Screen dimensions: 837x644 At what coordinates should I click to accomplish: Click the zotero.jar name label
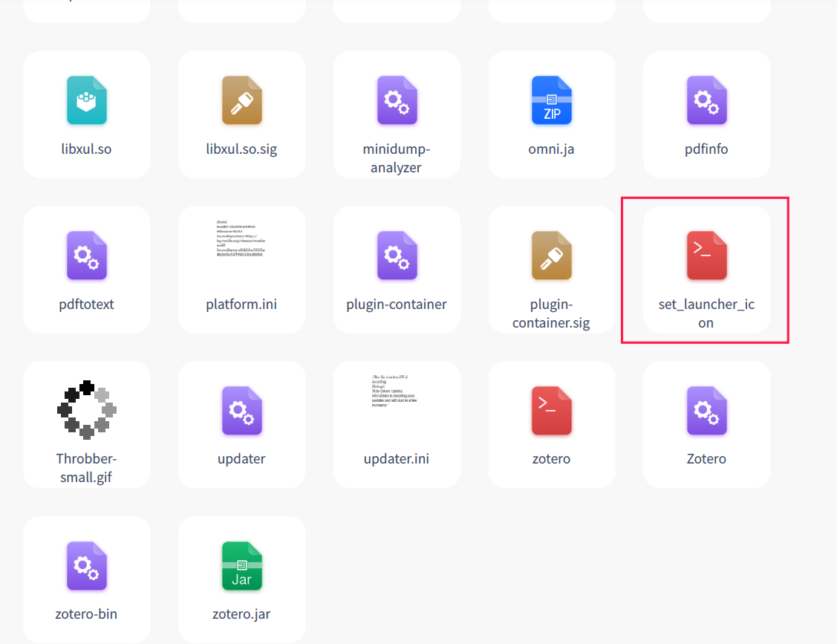[x=241, y=614]
